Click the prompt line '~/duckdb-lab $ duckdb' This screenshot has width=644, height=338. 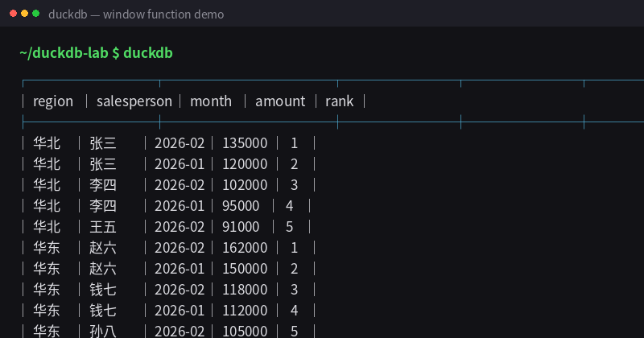(96, 53)
